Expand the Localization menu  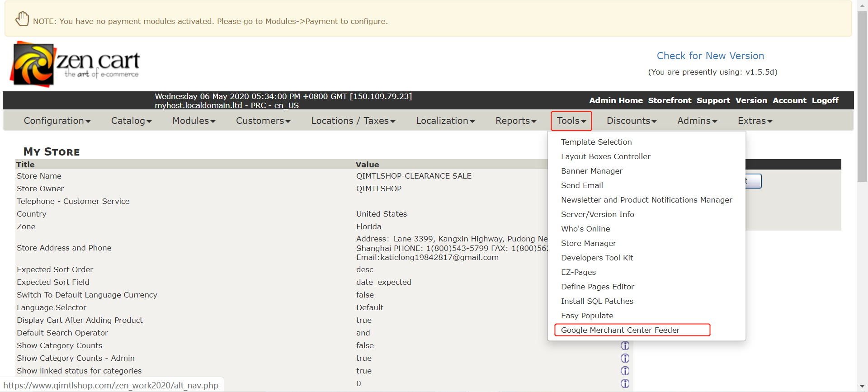tap(445, 121)
